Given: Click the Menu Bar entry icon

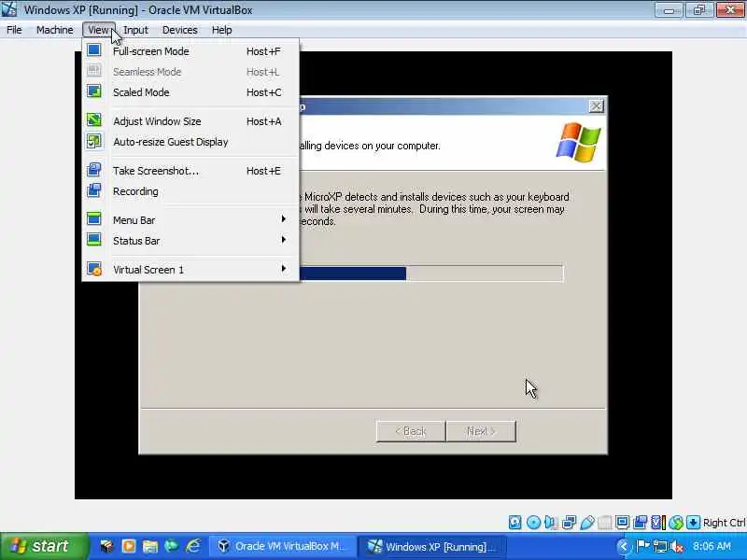Looking at the screenshot, I should [94, 219].
